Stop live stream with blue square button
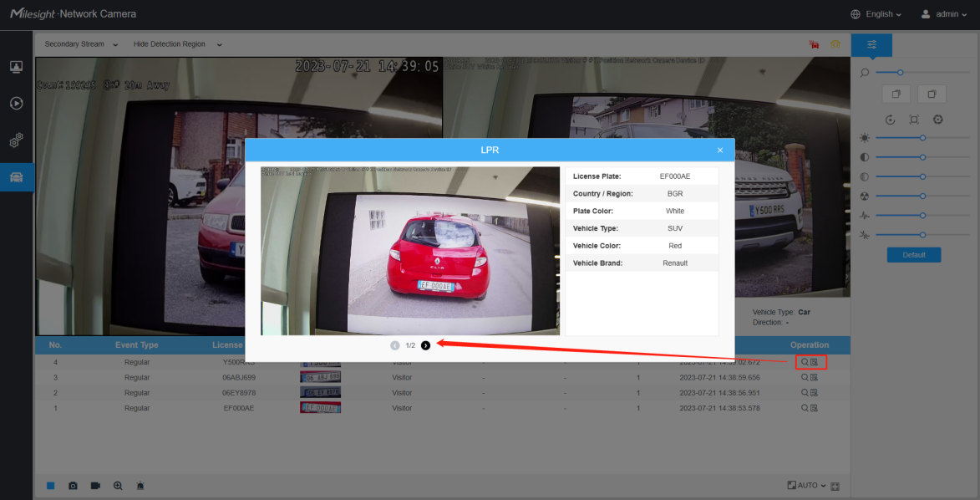 [x=51, y=486]
